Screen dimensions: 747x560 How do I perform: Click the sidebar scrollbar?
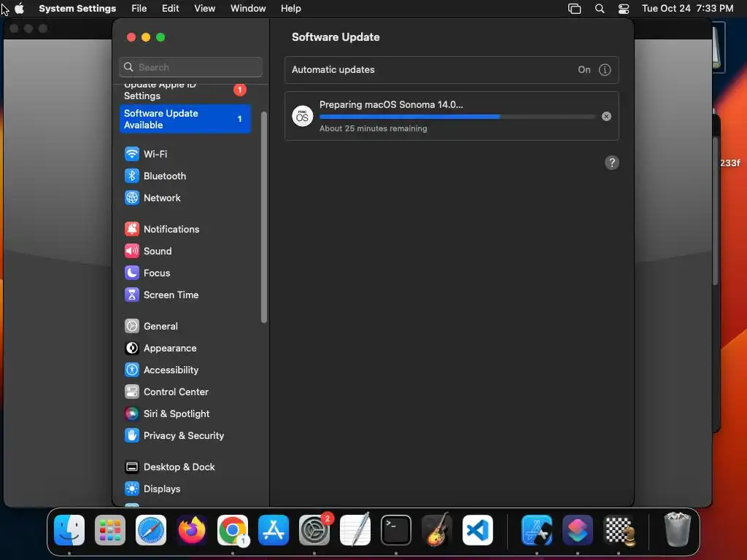pyautogui.click(x=264, y=217)
